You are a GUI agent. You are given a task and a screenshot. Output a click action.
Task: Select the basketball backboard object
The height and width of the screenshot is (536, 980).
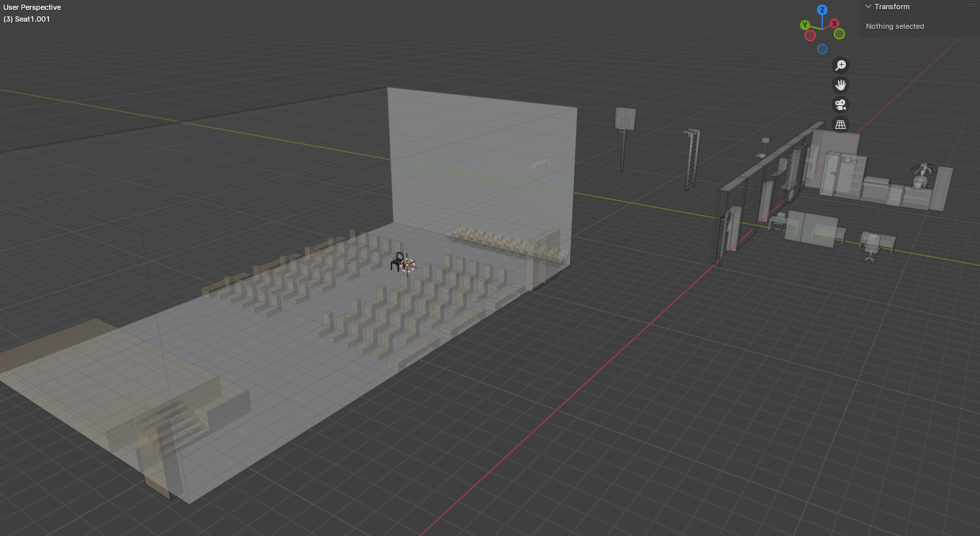(x=625, y=120)
